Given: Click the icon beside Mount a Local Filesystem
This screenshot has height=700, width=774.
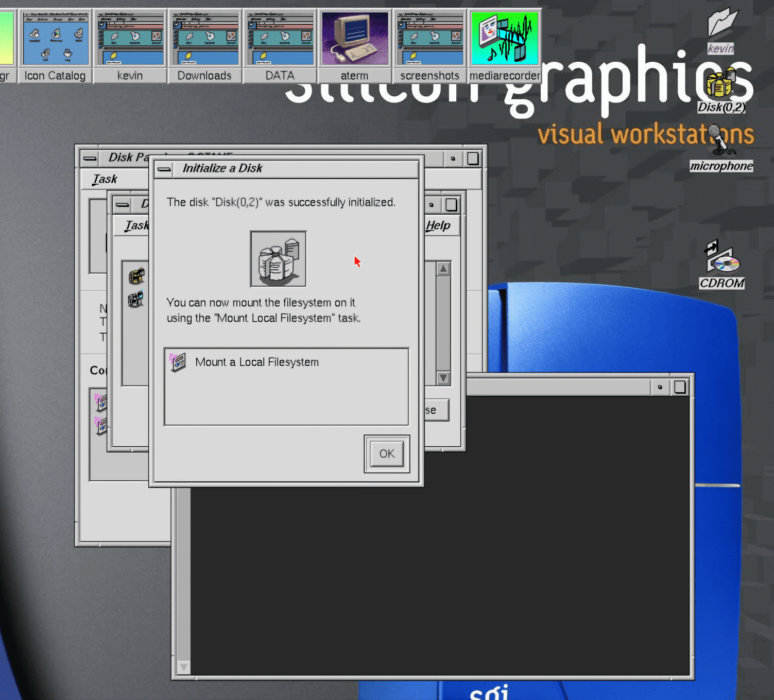Looking at the screenshot, I should pyautogui.click(x=178, y=362).
